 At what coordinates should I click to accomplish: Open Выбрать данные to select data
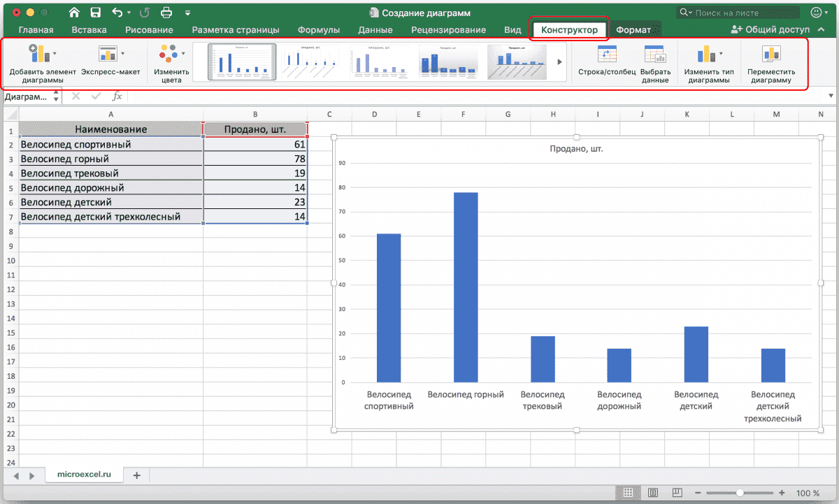pyautogui.click(x=655, y=55)
